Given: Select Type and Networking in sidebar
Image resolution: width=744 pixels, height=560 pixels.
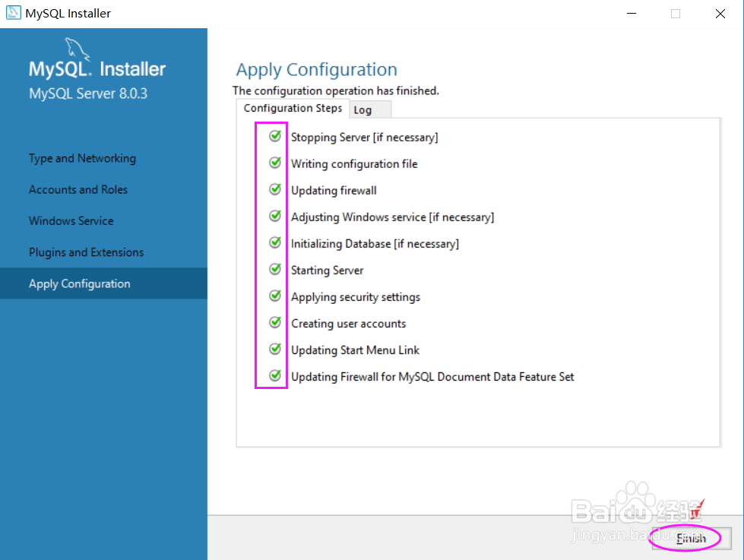Looking at the screenshot, I should [x=82, y=158].
